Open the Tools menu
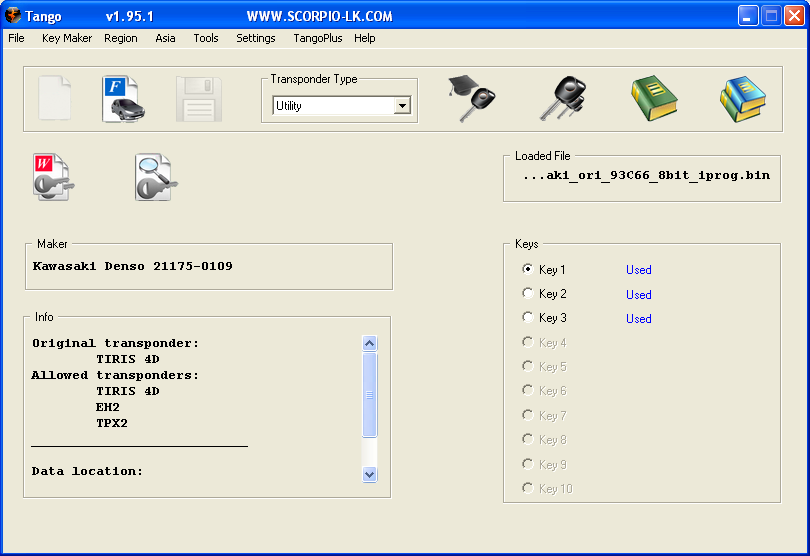This screenshot has height=556, width=810. point(206,38)
